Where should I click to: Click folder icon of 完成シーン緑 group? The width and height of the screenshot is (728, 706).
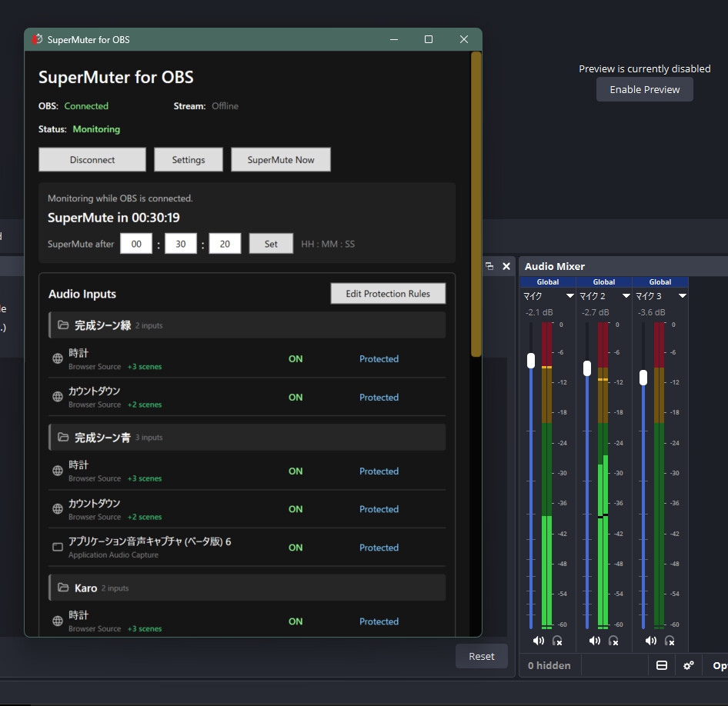coord(63,325)
